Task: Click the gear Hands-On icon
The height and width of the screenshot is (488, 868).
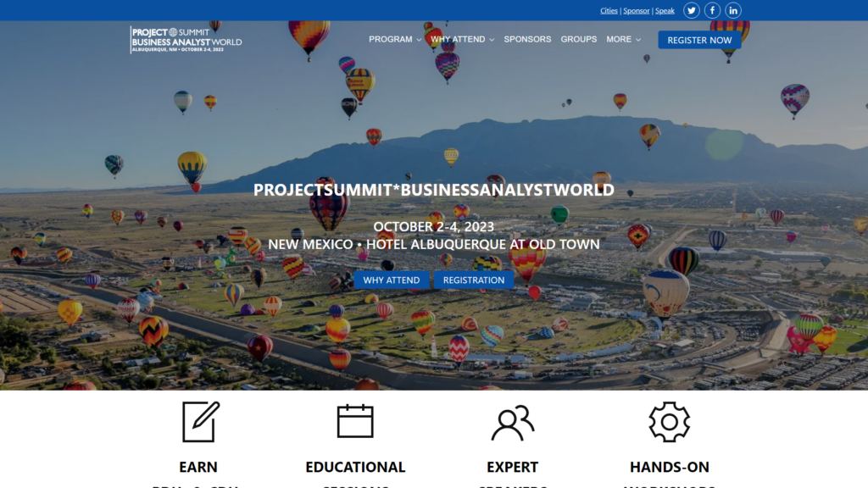Action: pos(670,422)
